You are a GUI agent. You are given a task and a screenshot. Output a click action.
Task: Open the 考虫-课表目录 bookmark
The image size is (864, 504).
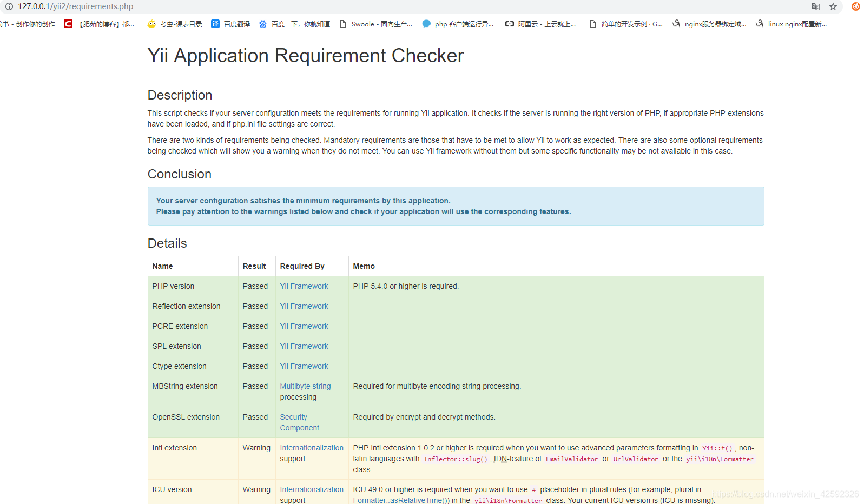pos(175,24)
